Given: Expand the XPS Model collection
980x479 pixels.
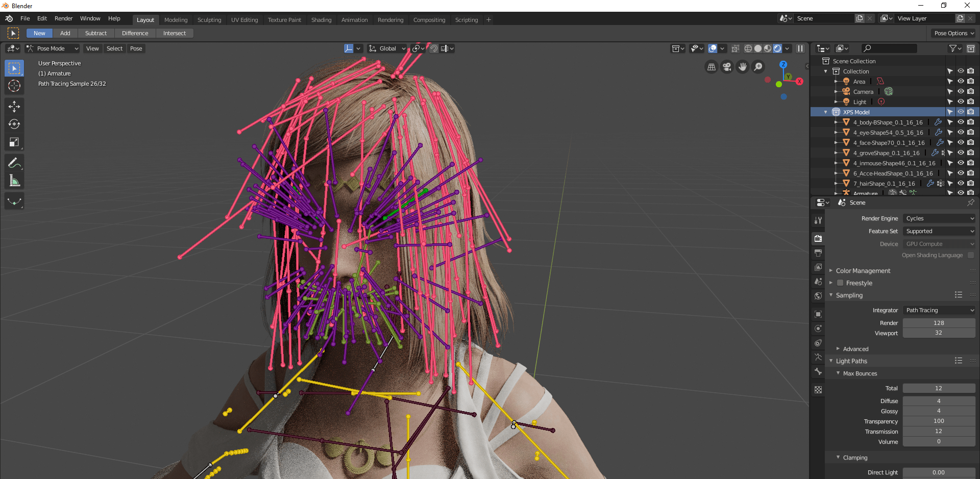Looking at the screenshot, I should tap(825, 112).
